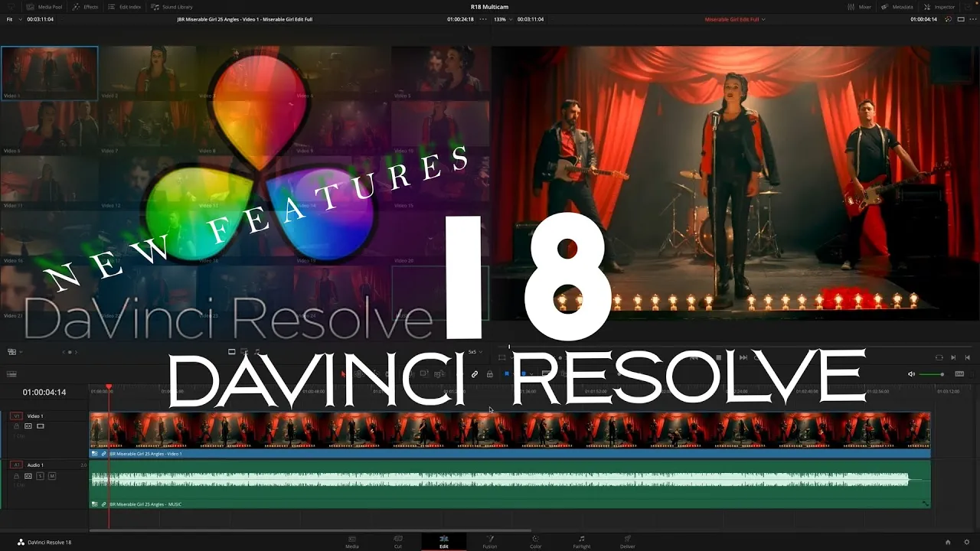Open the 133% zoom dropdown in timeline viewer

pos(501,19)
